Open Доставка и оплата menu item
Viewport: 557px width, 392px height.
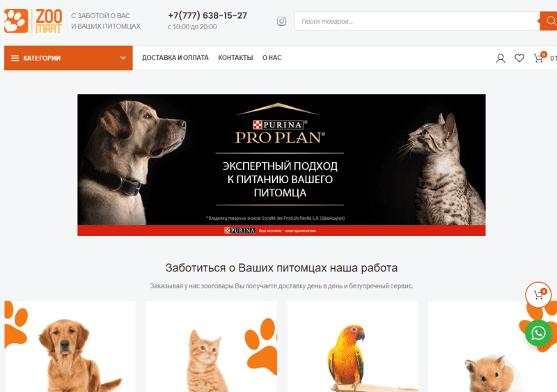click(x=175, y=58)
